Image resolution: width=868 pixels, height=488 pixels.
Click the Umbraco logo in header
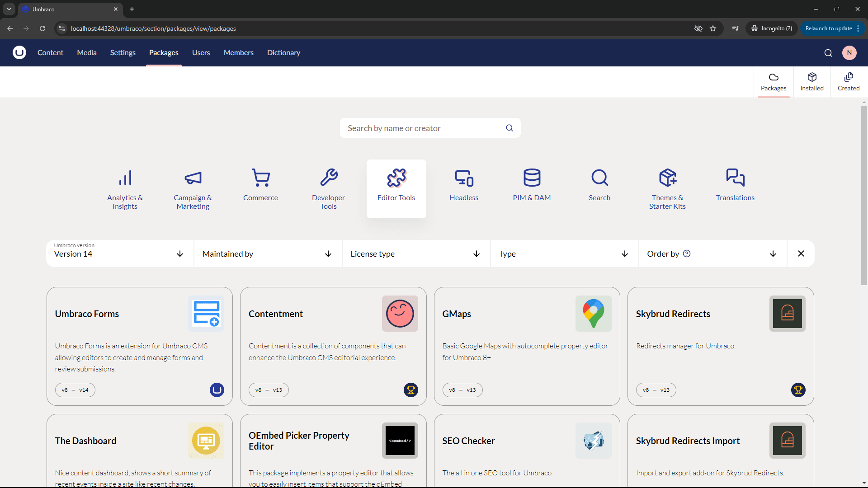click(19, 53)
